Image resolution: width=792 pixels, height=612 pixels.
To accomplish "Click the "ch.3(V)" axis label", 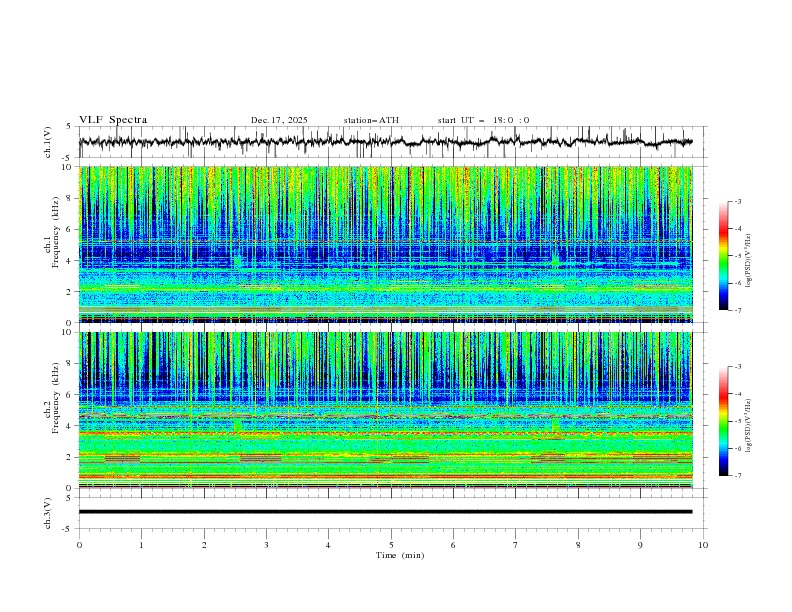I will tap(48, 513).
